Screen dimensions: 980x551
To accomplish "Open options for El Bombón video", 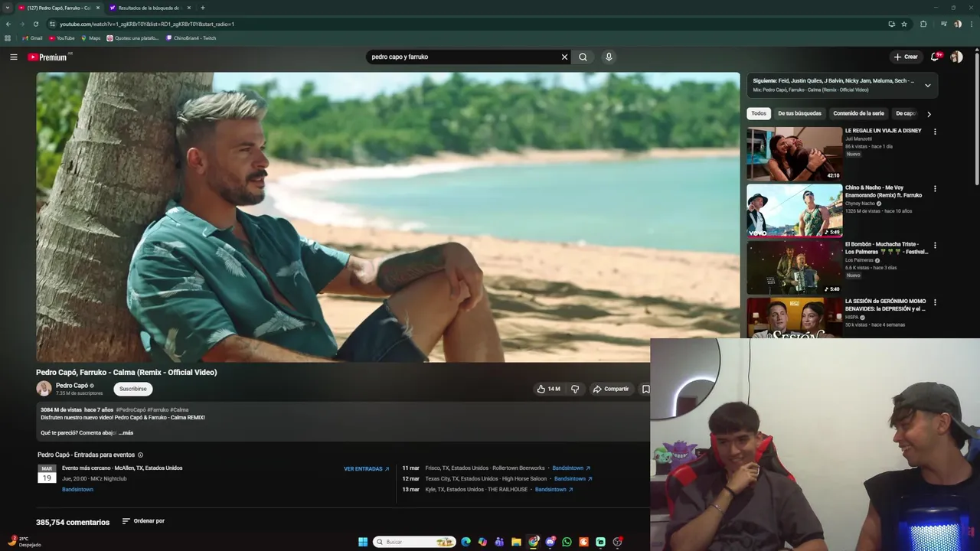I will pos(935,246).
